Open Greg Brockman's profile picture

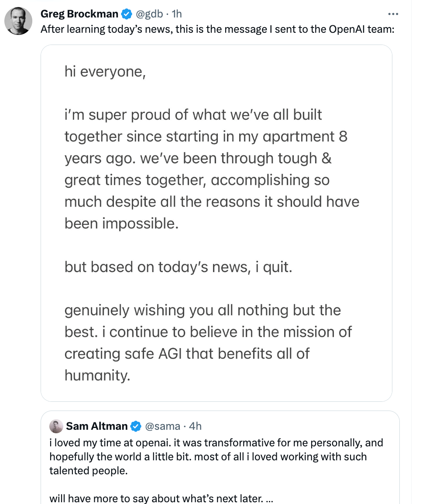[x=18, y=21]
